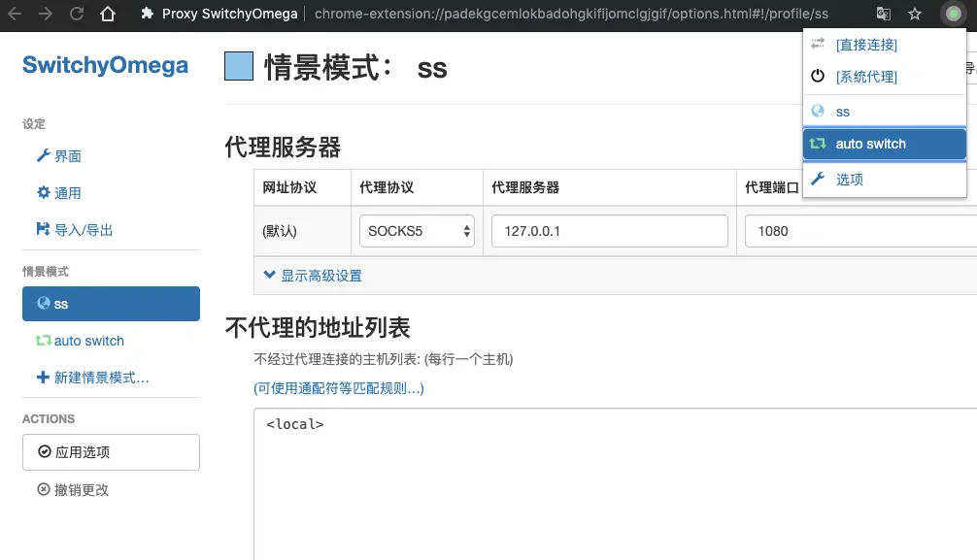977x560 pixels.
Task: Click the SwitchyOmega logo heading
Action: tap(105, 65)
